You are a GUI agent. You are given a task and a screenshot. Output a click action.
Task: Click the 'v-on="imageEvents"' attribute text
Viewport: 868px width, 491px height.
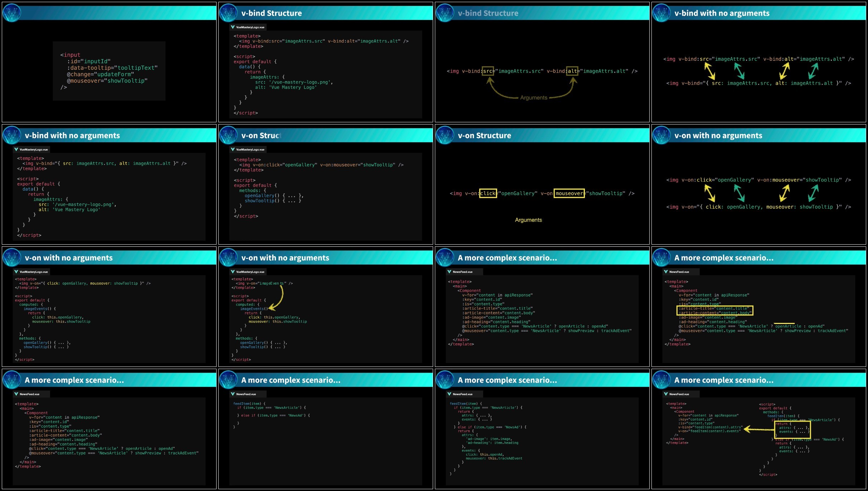[x=266, y=284]
